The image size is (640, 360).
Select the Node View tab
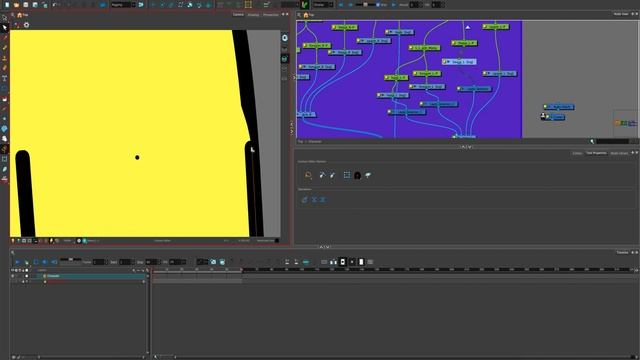coord(621,14)
